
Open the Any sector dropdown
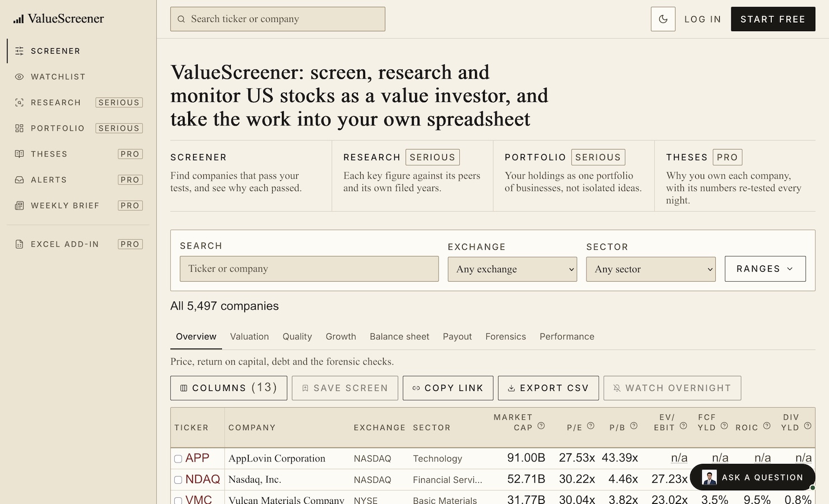click(651, 269)
